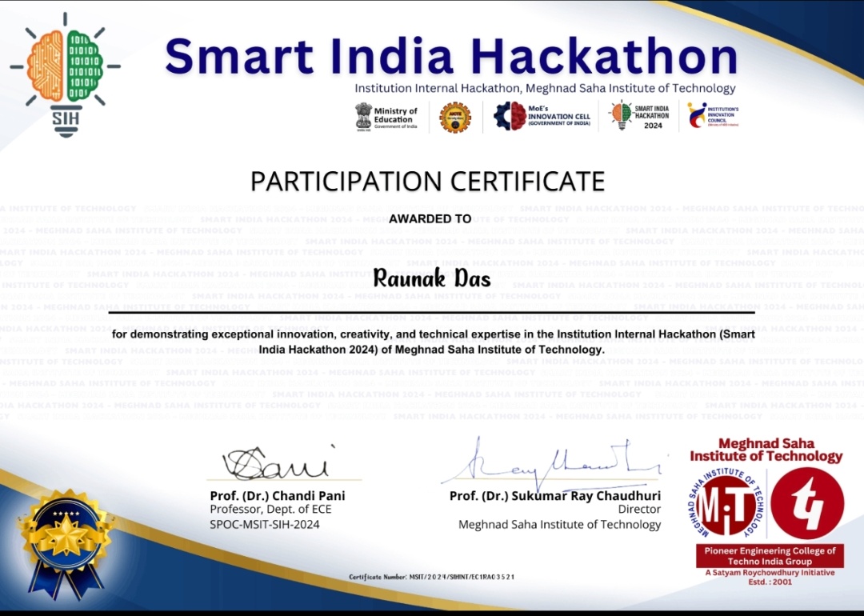Viewport: 864px width, 616px height.
Task: Click the 'Pioneer Engineering College of Techno India Group' banner
Action: [x=770, y=556]
